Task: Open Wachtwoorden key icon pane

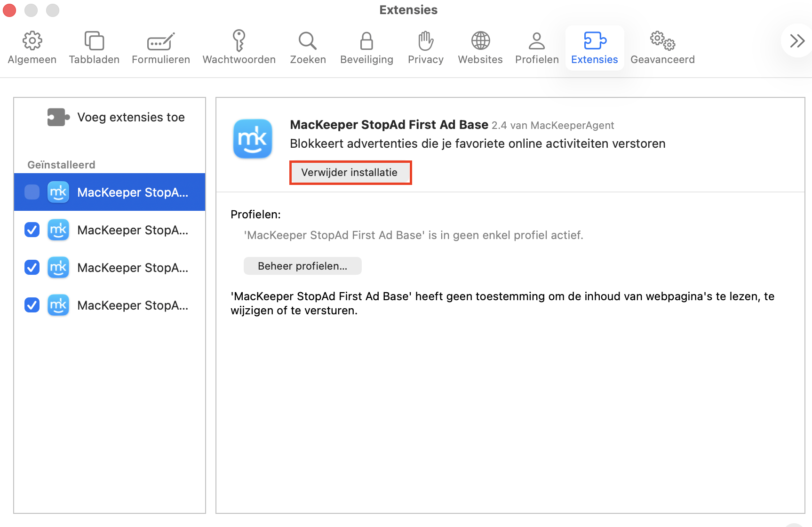Action: tap(239, 48)
